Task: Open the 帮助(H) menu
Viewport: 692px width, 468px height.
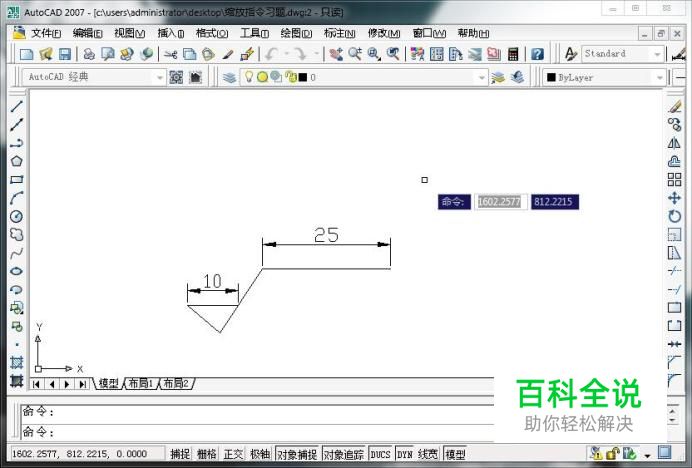Action: pos(473,33)
